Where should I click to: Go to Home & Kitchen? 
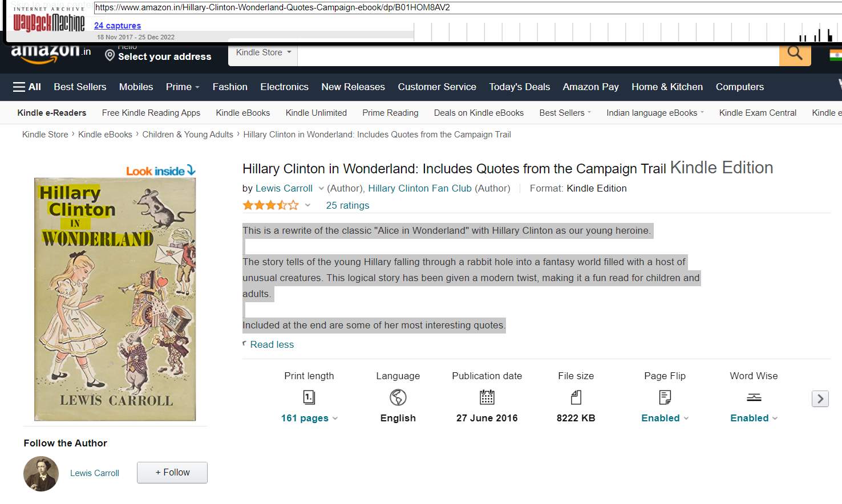(x=667, y=87)
